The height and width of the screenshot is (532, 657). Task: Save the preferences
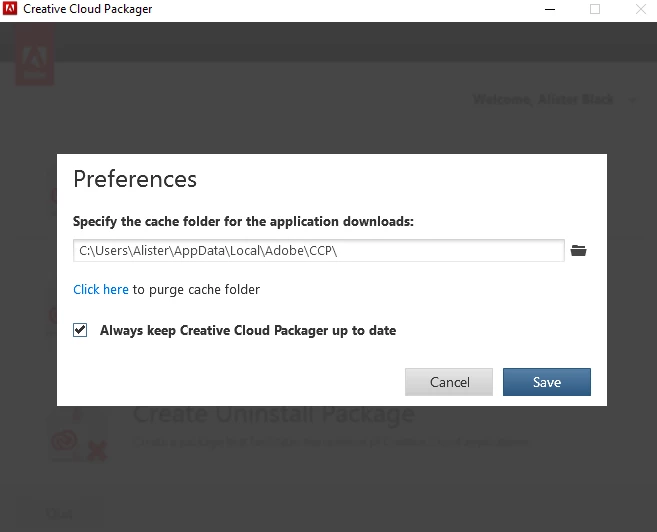click(x=547, y=382)
